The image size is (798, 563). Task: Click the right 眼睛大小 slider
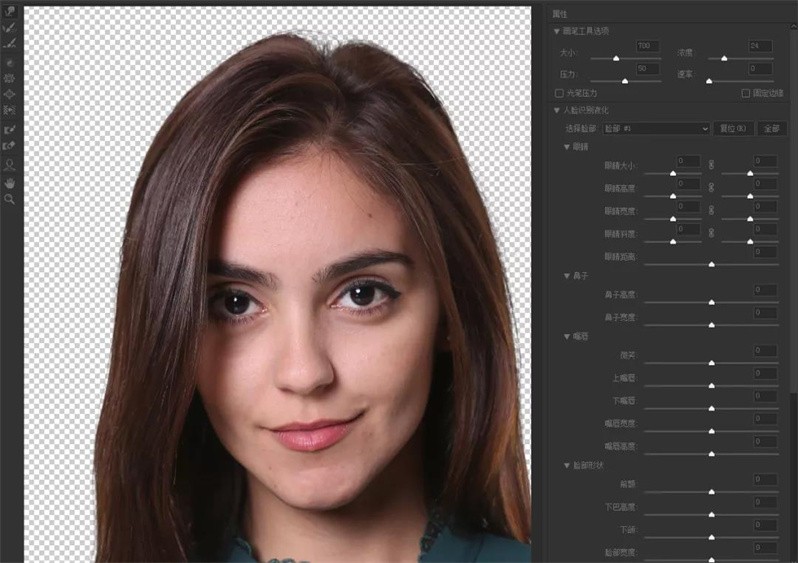(750, 174)
